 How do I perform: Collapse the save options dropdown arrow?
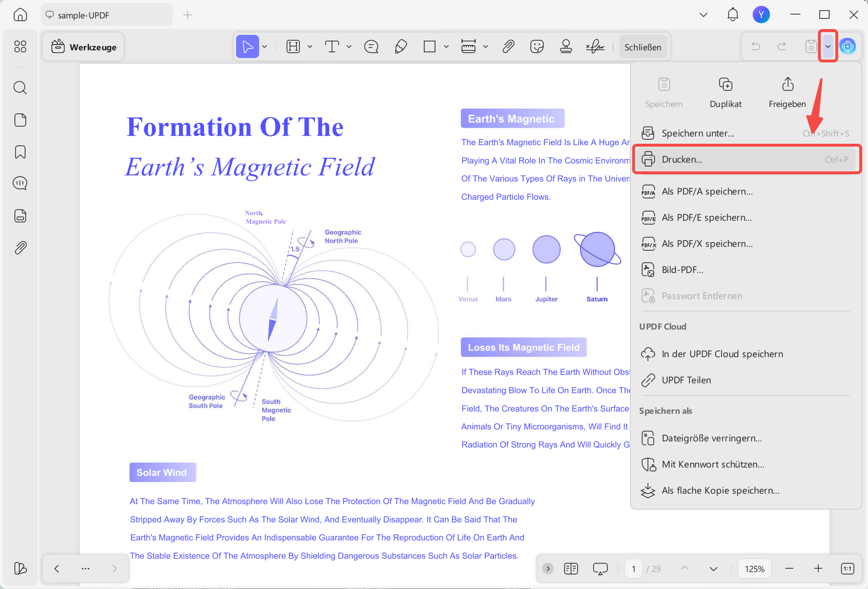828,46
